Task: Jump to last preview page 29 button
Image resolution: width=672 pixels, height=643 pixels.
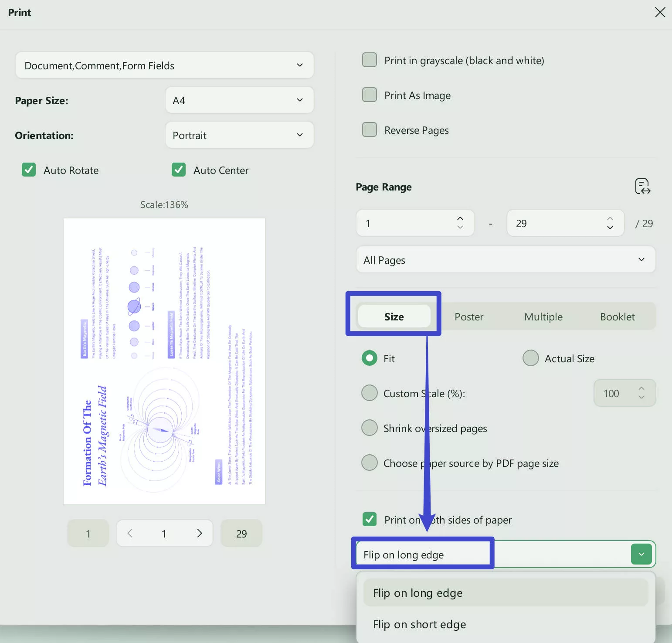Action: click(x=241, y=534)
